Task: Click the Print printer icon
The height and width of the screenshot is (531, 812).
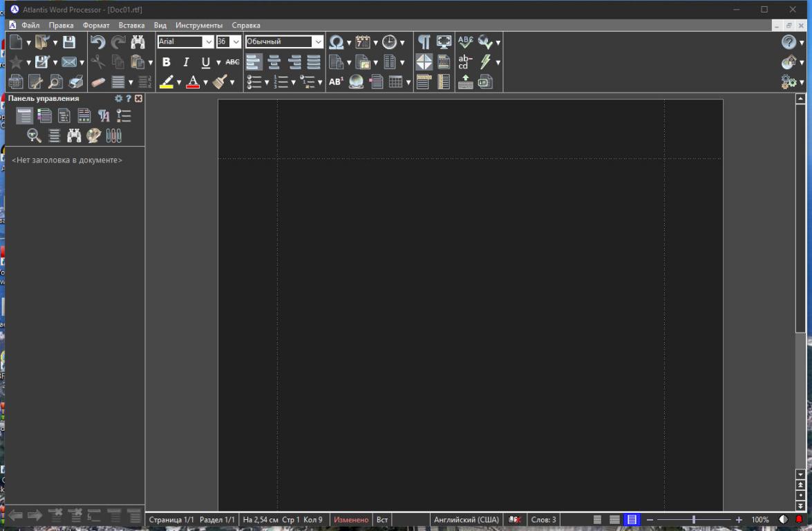Action: point(76,82)
